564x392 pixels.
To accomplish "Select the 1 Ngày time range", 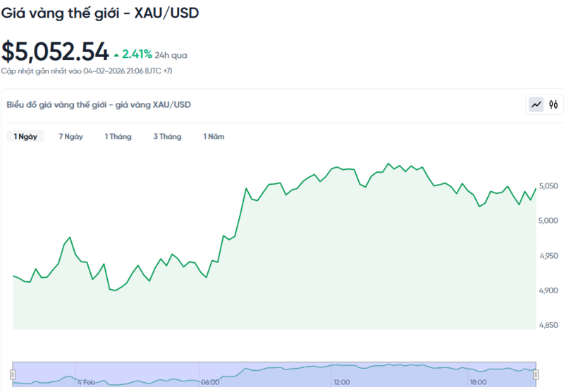I will [25, 137].
